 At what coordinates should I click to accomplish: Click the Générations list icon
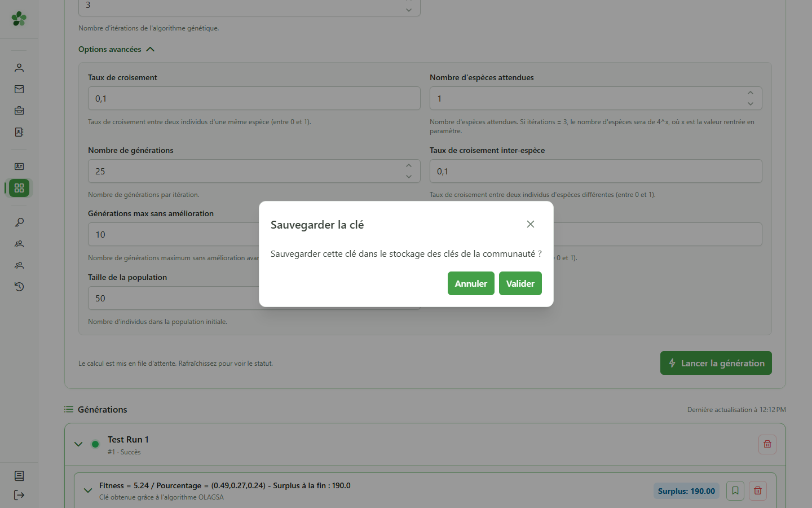69,409
